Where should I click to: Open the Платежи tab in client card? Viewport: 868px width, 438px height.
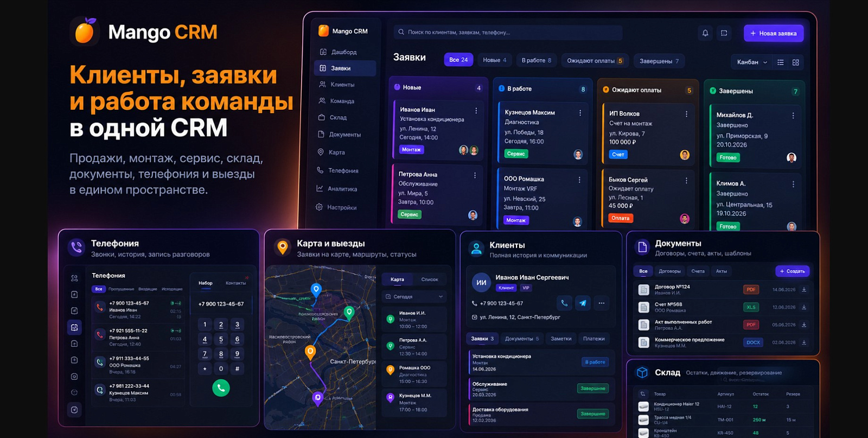coord(594,339)
